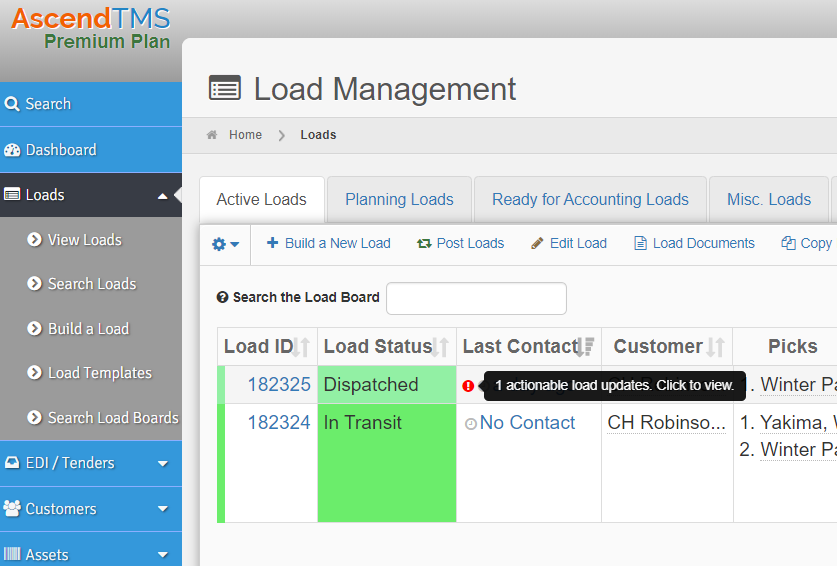Click the Load Documents button
837x566 pixels.
pyautogui.click(x=694, y=243)
